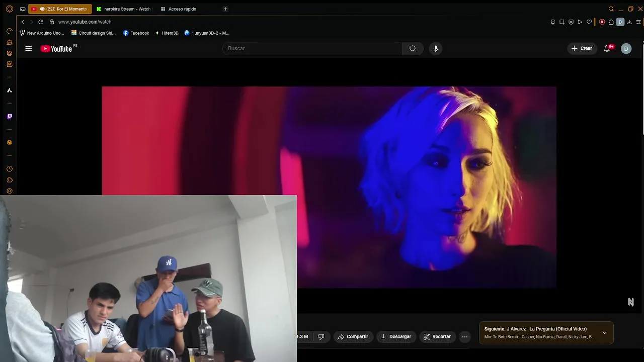
Task: Open ad blocker shield icon
Action: pos(571,22)
